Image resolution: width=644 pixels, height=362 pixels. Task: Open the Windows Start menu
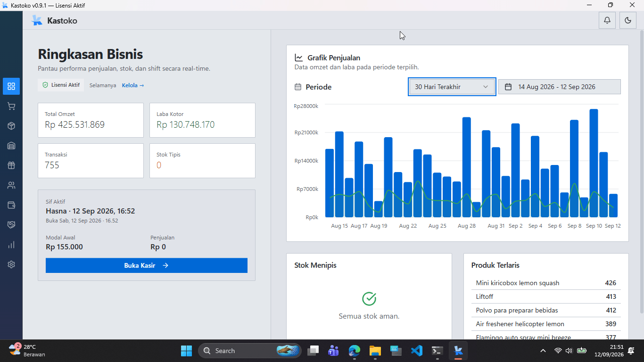click(186, 351)
